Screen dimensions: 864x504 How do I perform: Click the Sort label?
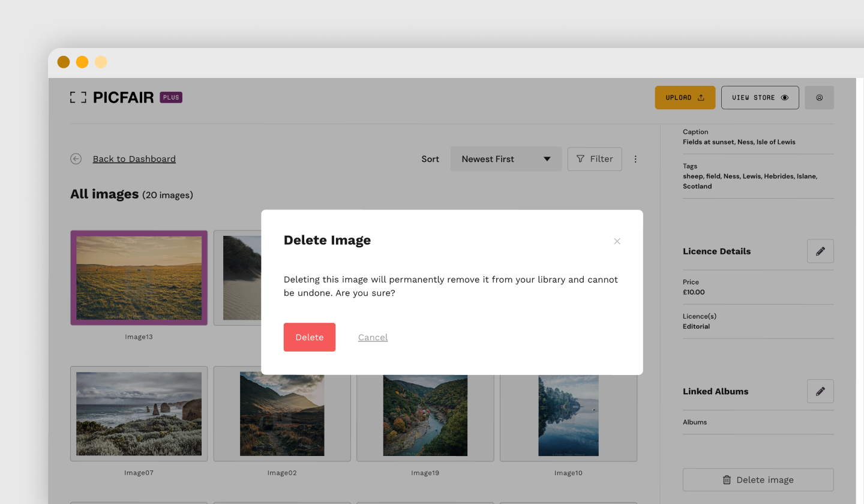click(x=430, y=159)
